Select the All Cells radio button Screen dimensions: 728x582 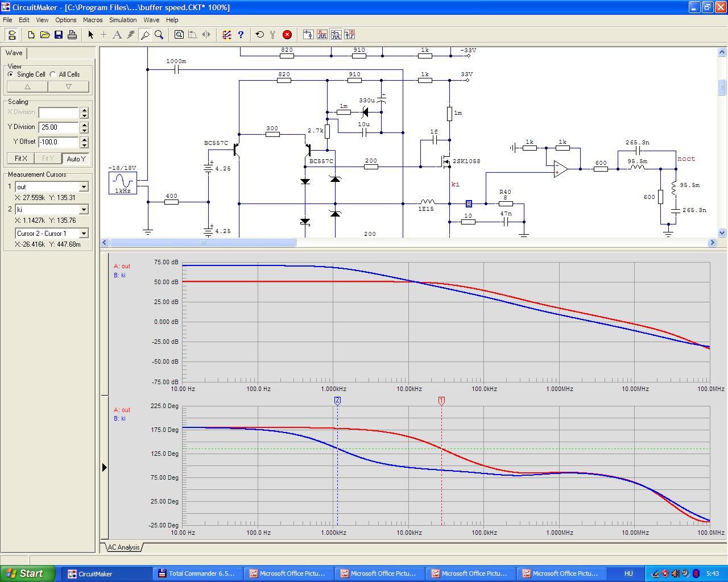pyautogui.click(x=53, y=74)
